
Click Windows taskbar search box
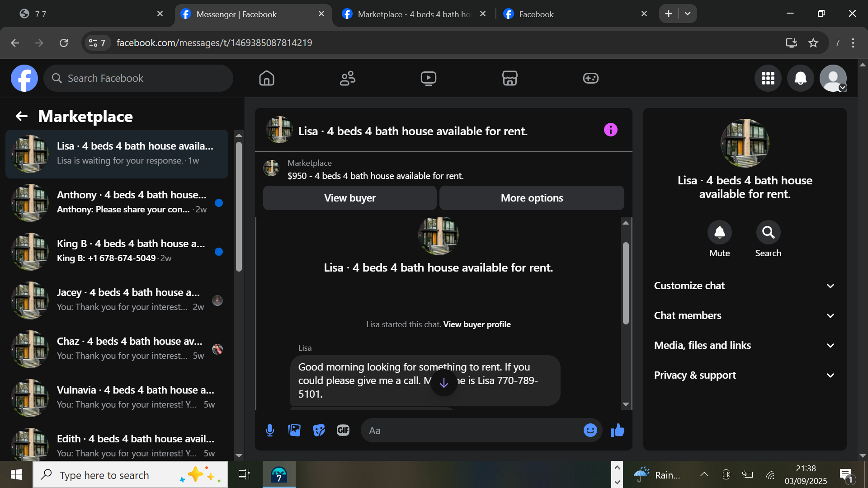[130, 474]
